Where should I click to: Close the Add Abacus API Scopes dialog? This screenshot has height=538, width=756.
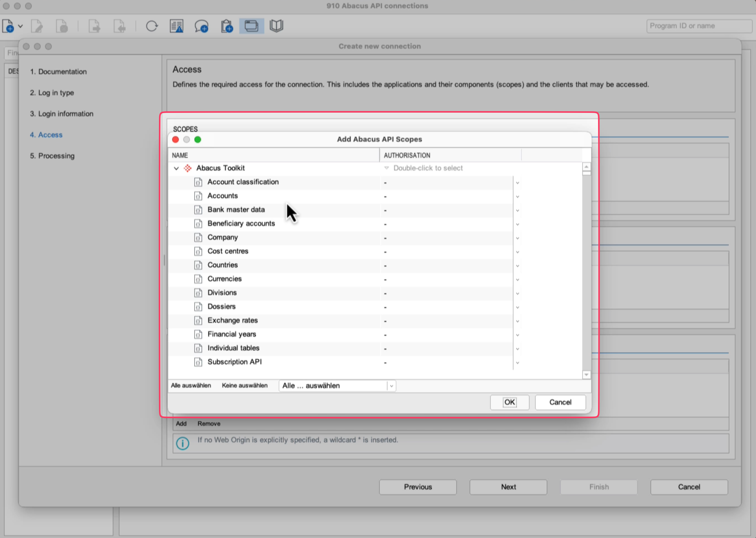click(x=175, y=139)
